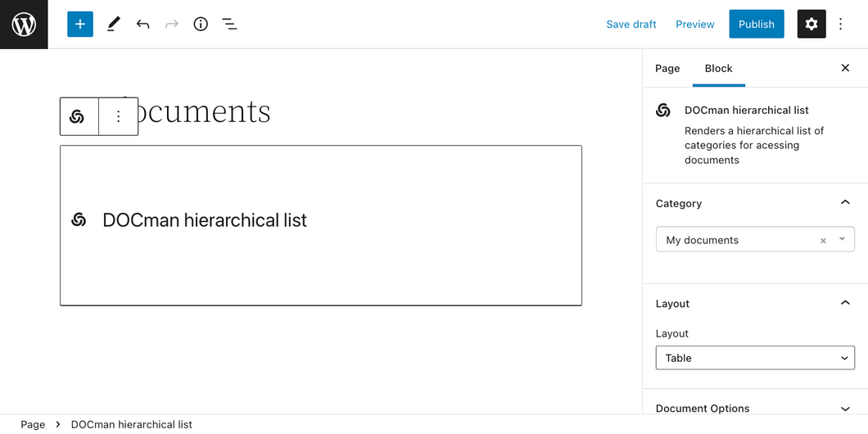The width and height of the screenshot is (868, 434).
Task: Open the top-right three-dot Options menu
Action: 841,25
